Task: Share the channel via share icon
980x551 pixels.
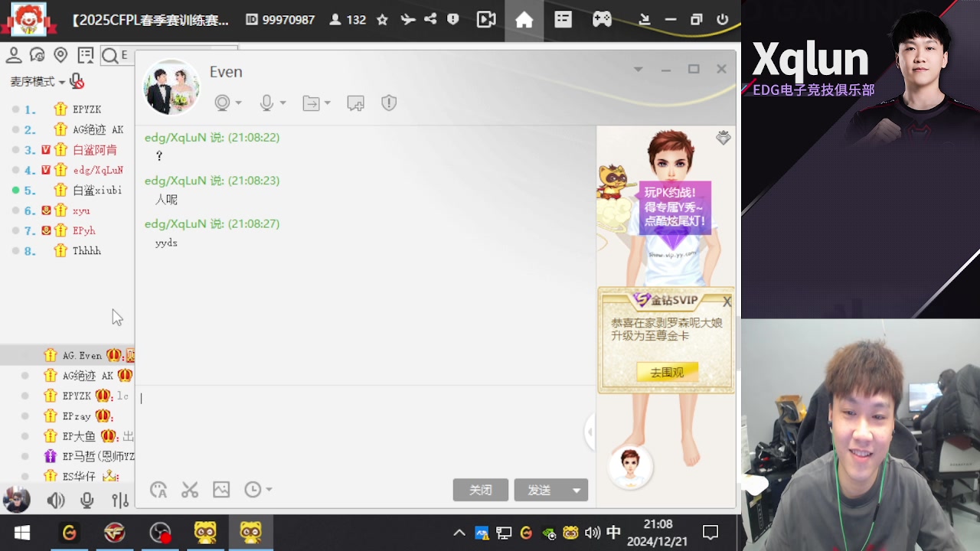Action: pos(430,20)
